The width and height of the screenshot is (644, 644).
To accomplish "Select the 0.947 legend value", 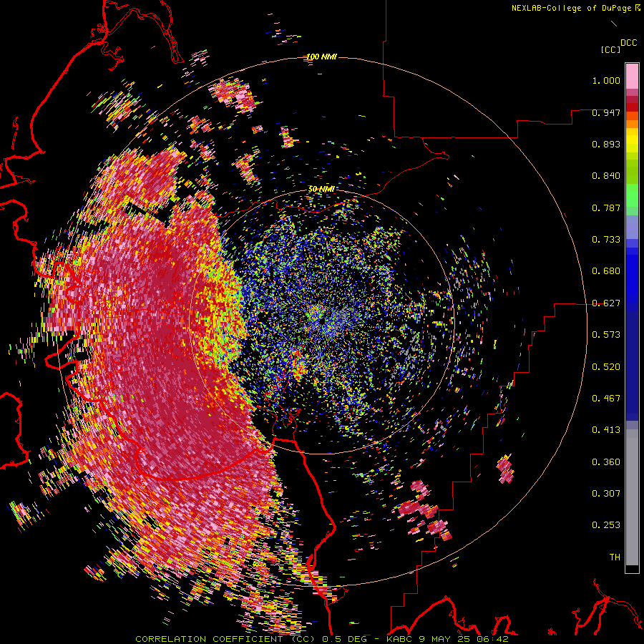I will click(606, 112).
